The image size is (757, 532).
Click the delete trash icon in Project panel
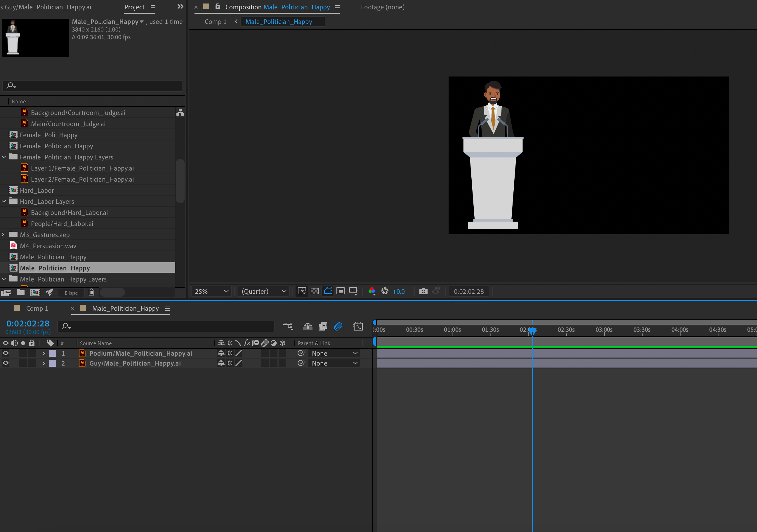pos(91,292)
